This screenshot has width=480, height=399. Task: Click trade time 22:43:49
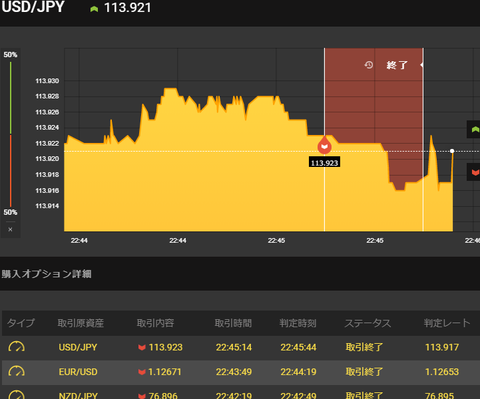[x=234, y=372]
